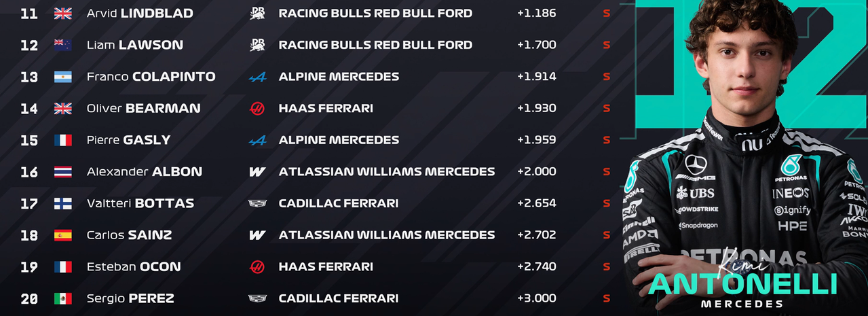The width and height of the screenshot is (868, 316).
Task: Click the Mexican flag beside Sergio Perez
Action: point(62,298)
